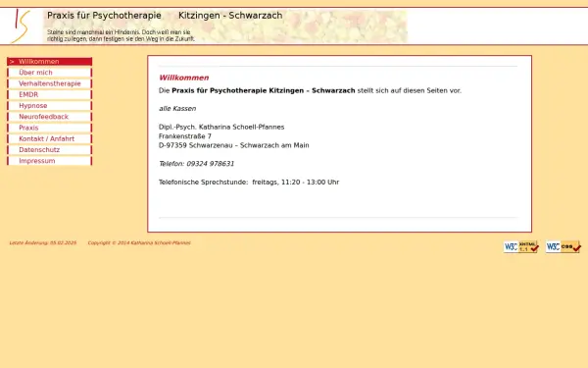Image resolution: width=588 pixels, height=368 pixels.
Task: Open the W3C CSS validation badge
Action: (563, 246)
